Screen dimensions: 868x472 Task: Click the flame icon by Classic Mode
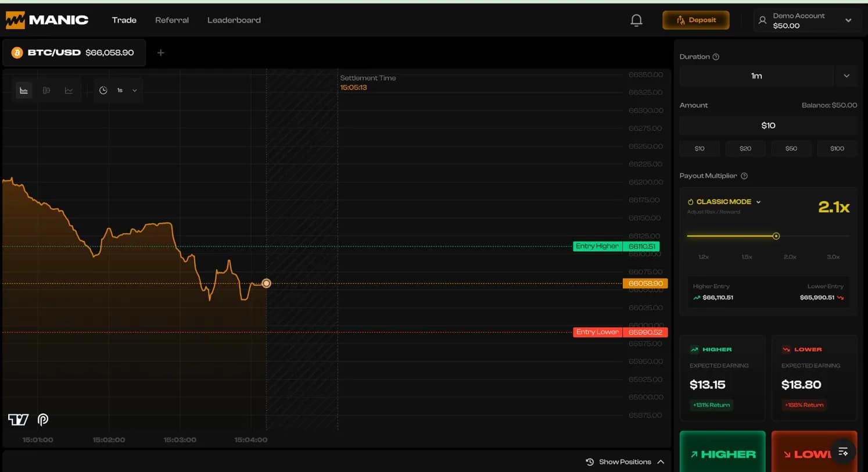click(691, 202)
